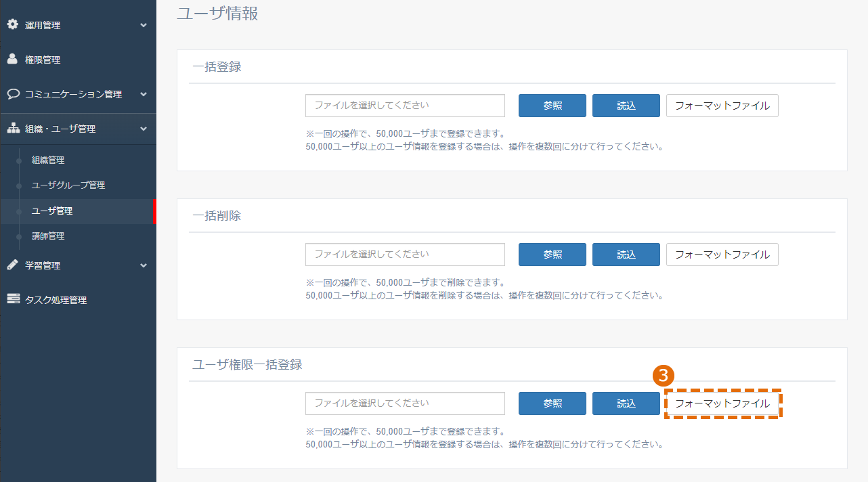The height and width of the screenshot is (482, 868).
Task: Download フォーマットファイル for 一括削除
Action: pos(722,255)
